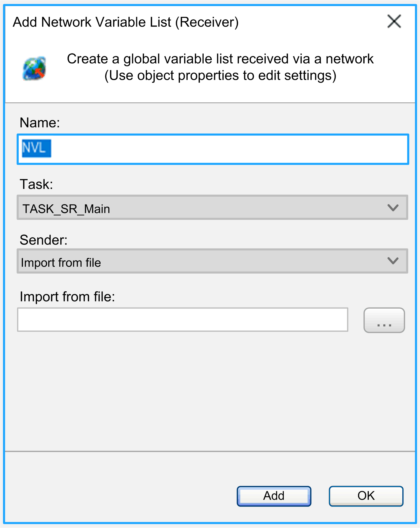Select Import from file in the Sender combo
Screen dimensions: 420x528
point(61,262)
